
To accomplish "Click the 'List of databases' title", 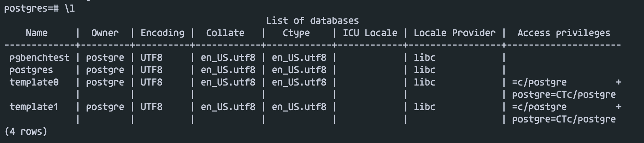I will 312,21.
